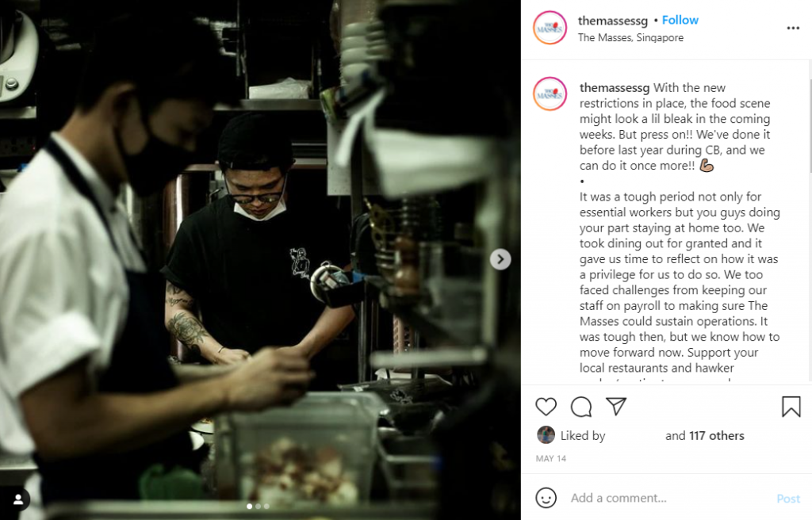The width and height of the screenshot is (812, 520).
Task: Open caption author username themassessg
Action: (615, 87)
